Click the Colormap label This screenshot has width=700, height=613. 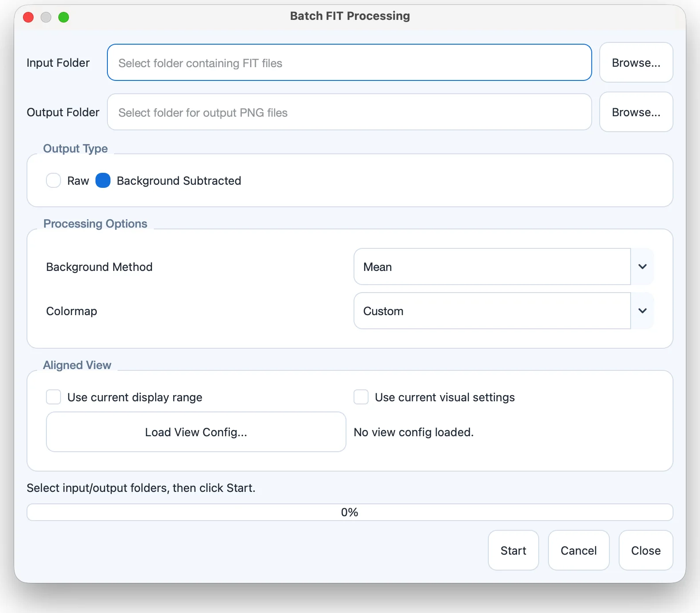(x=72, y=311)
